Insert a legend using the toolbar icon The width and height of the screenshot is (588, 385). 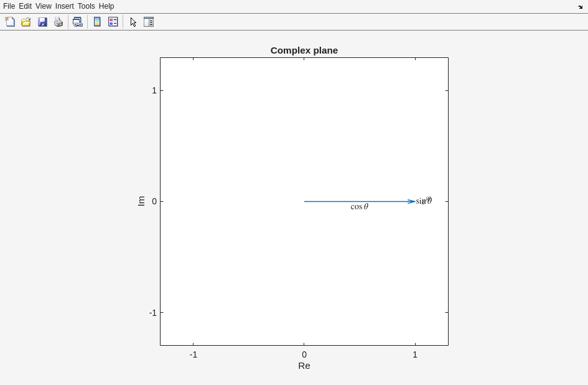(113, 22)
